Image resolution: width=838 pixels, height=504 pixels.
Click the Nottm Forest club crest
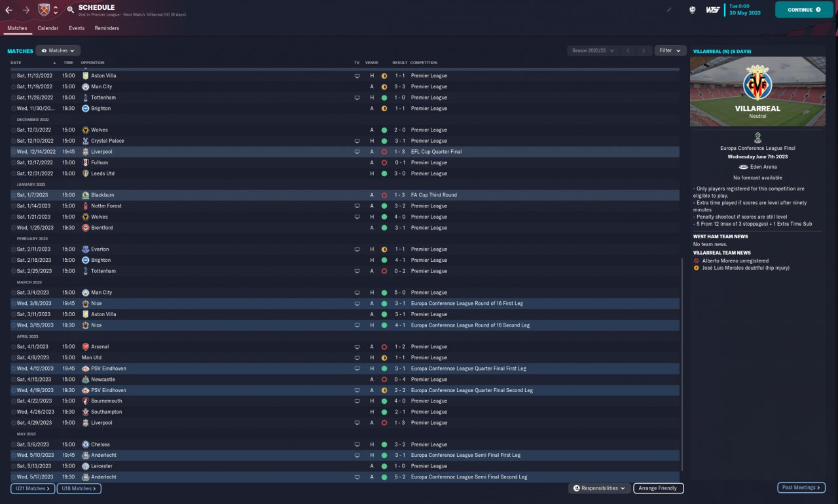pyautogui.click(x=85, y=206)
